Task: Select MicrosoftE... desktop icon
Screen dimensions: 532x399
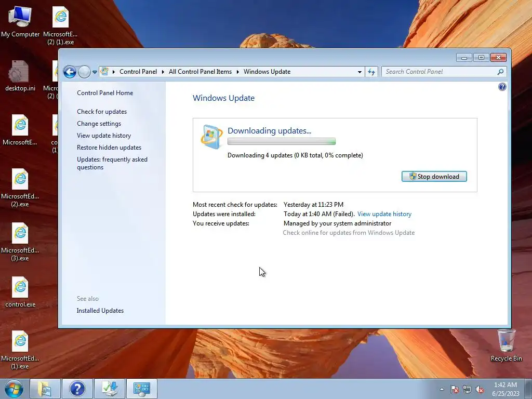Action: [20, 130]
